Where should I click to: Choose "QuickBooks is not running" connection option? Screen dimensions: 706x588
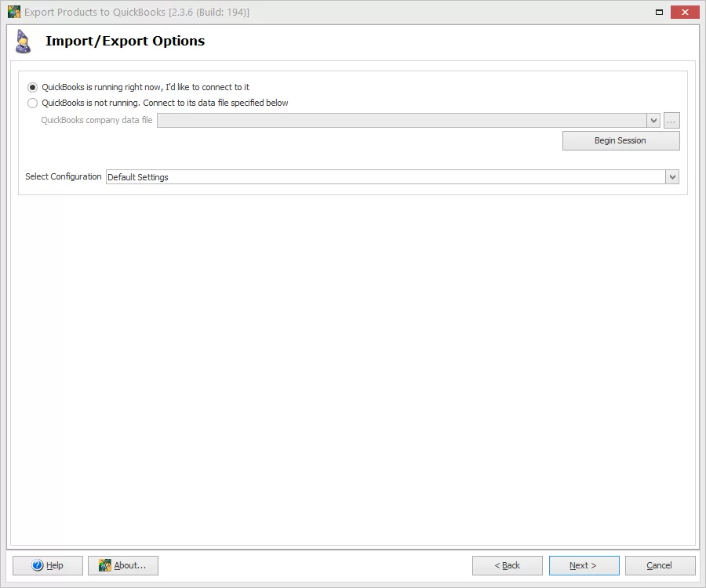[x=32, y=103]
